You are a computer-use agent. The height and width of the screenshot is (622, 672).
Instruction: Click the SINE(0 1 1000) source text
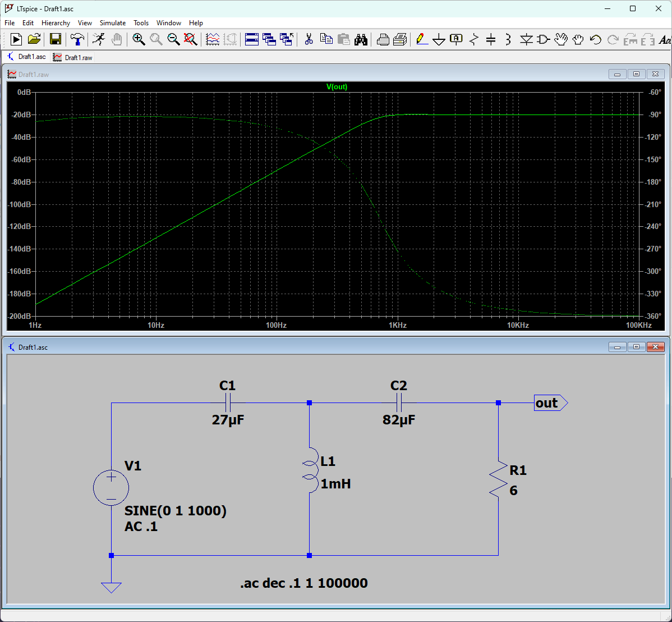[x=175, y=510]
